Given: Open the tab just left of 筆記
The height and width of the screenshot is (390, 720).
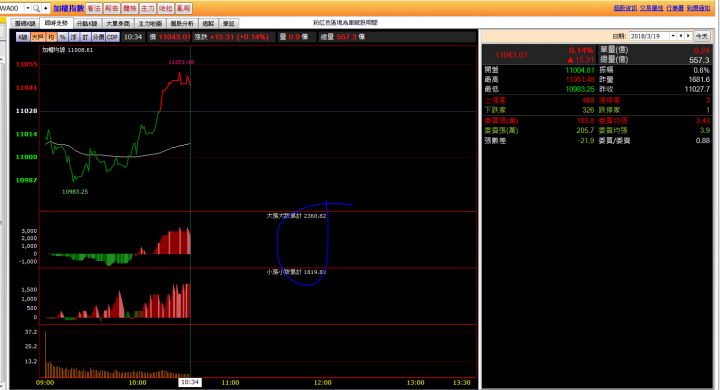Looking at the screenshot, I should (208, 23).
